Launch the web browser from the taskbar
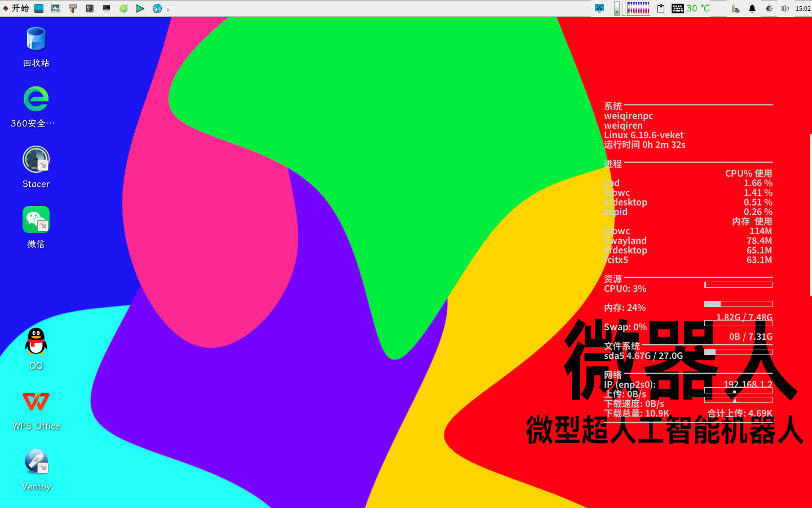This screenshot has width=812, height=508. 156,8
